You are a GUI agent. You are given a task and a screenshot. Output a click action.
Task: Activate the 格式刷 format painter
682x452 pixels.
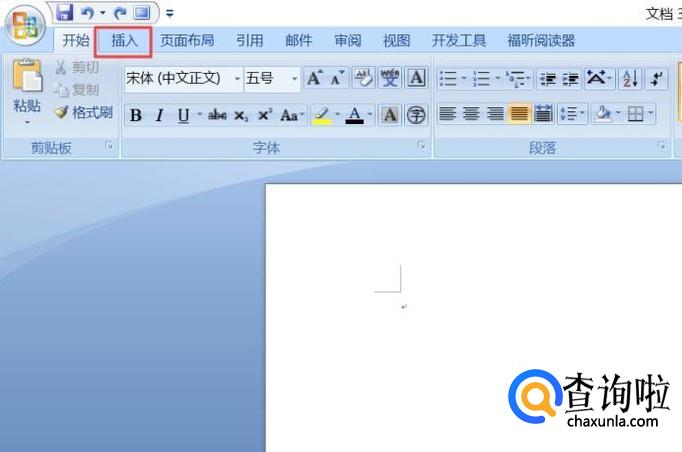[x=83, y=113]
